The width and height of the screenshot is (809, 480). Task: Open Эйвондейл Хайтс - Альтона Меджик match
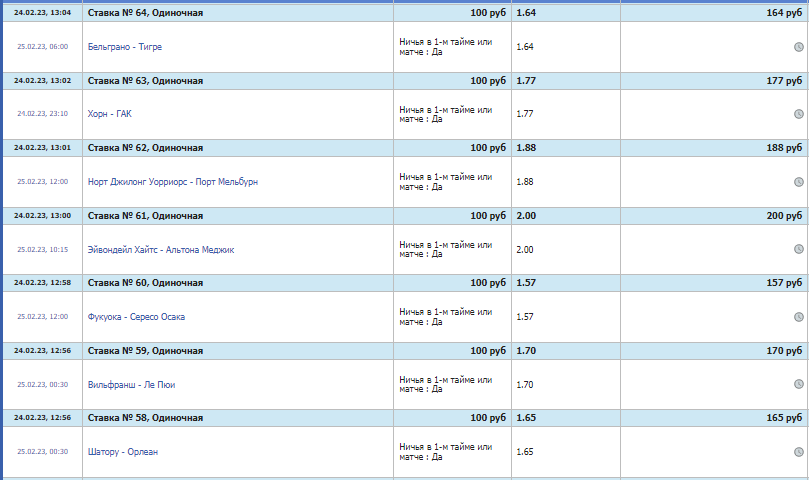(x=160, y=249)
